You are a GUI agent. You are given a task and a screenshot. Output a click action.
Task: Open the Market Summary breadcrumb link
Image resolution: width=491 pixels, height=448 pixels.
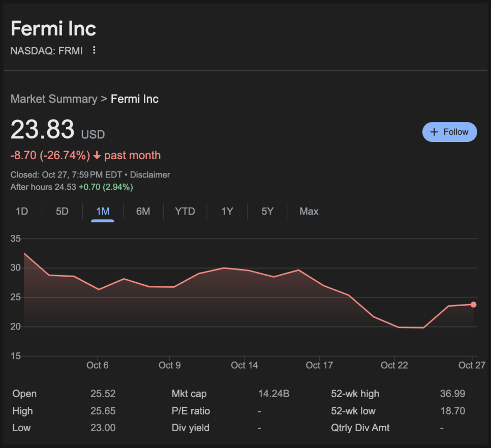pyautogui.click(x=53, y=99)
